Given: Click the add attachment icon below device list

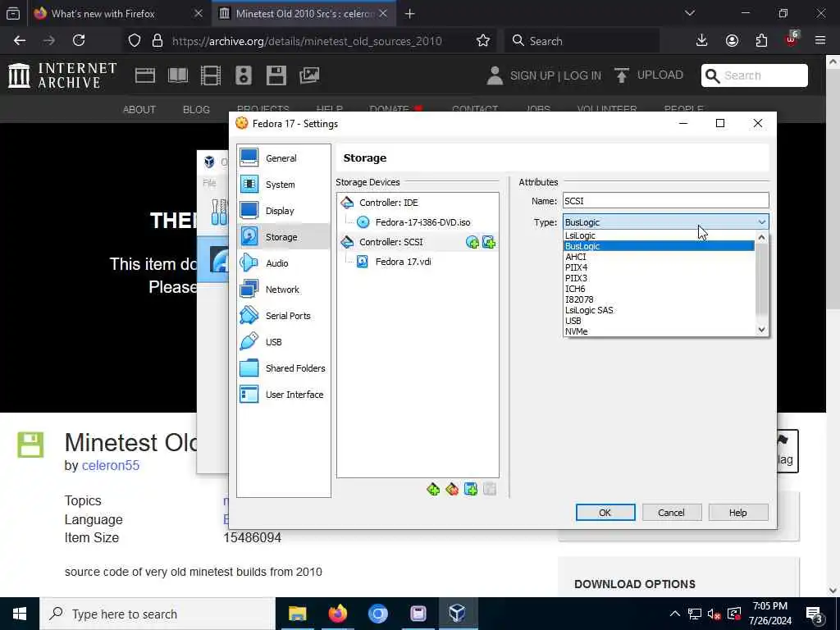Looking at the screenshot, I should (x=471, y=489).
